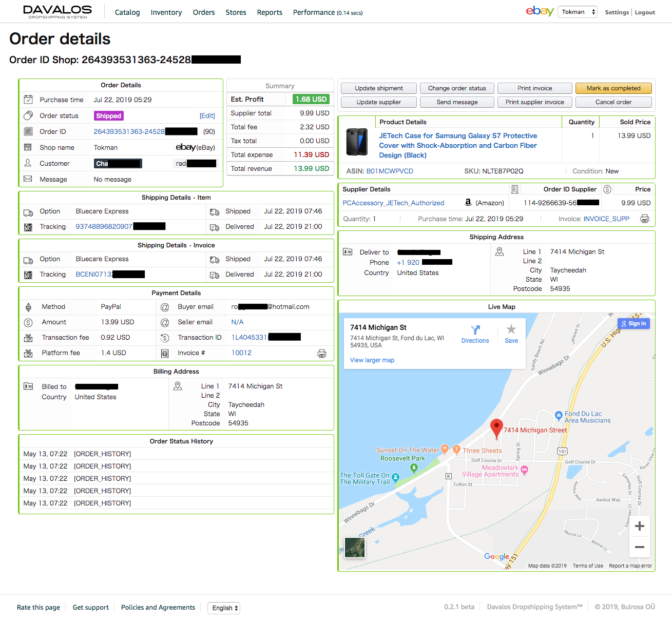Open invoice number 10012 link
The height and width of the screenshot is (623, 672).
coord(241,353)
